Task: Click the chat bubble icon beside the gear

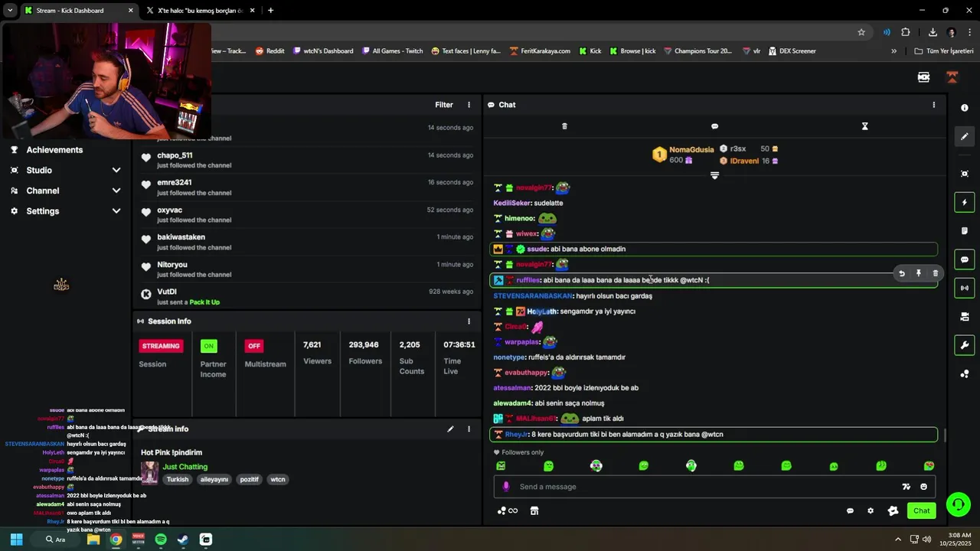Action: click(x=850, y=511)
